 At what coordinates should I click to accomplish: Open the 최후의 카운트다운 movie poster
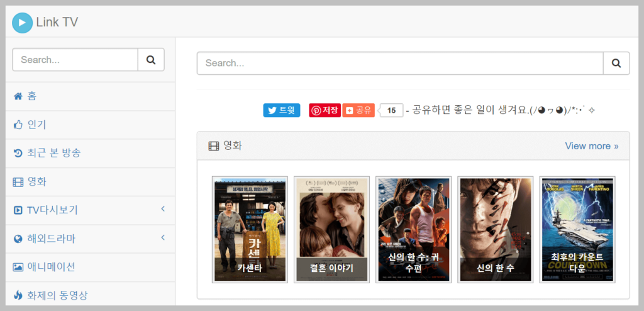tap(577, 230)
